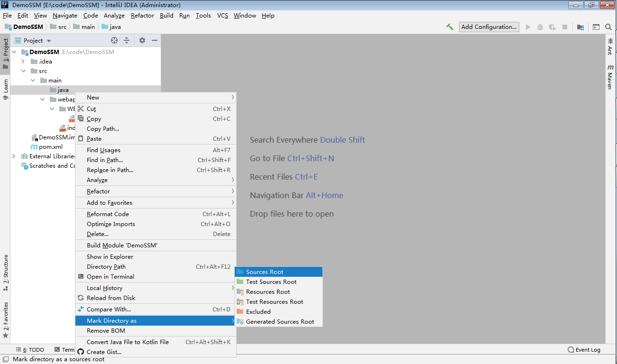Collapse the DemoSSM root node arrow
Viewport: 617px width, 364px height.
pyautogui.click(x=15, y=52)
